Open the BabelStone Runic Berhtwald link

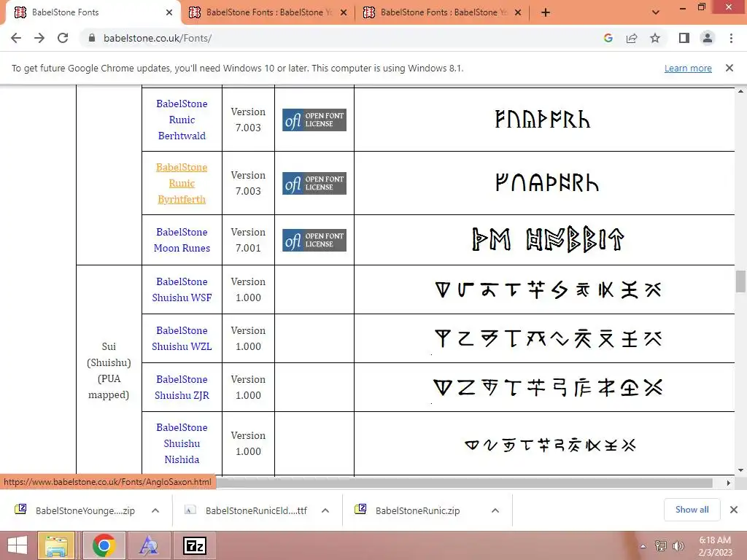pos(182,120)
